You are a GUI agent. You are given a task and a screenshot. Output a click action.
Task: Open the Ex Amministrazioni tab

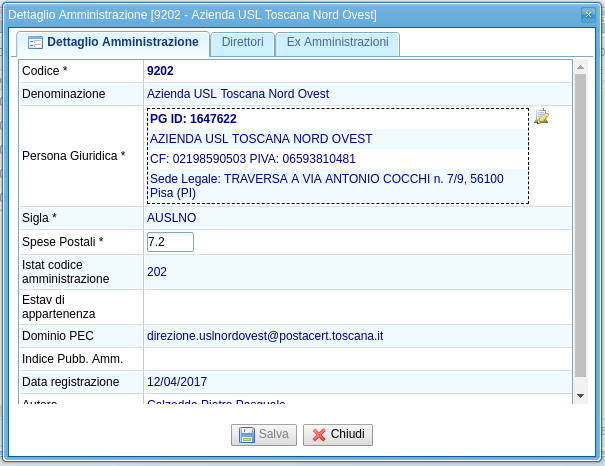click(338, 42)
